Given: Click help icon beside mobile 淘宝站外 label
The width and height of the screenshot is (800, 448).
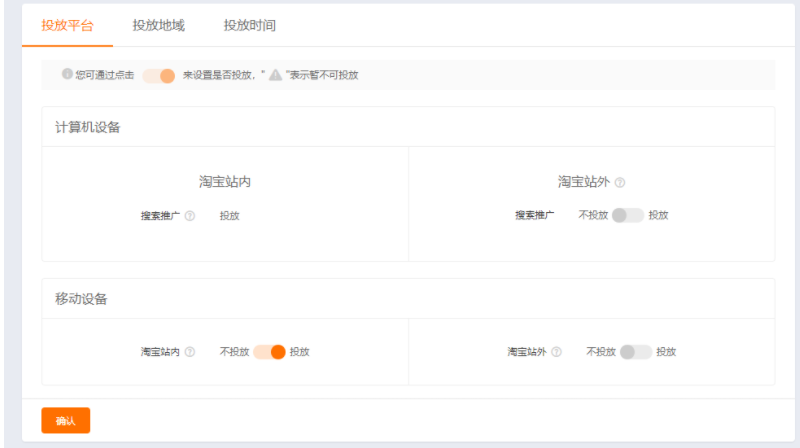Looking at the screenshot, I should point(556,352).
